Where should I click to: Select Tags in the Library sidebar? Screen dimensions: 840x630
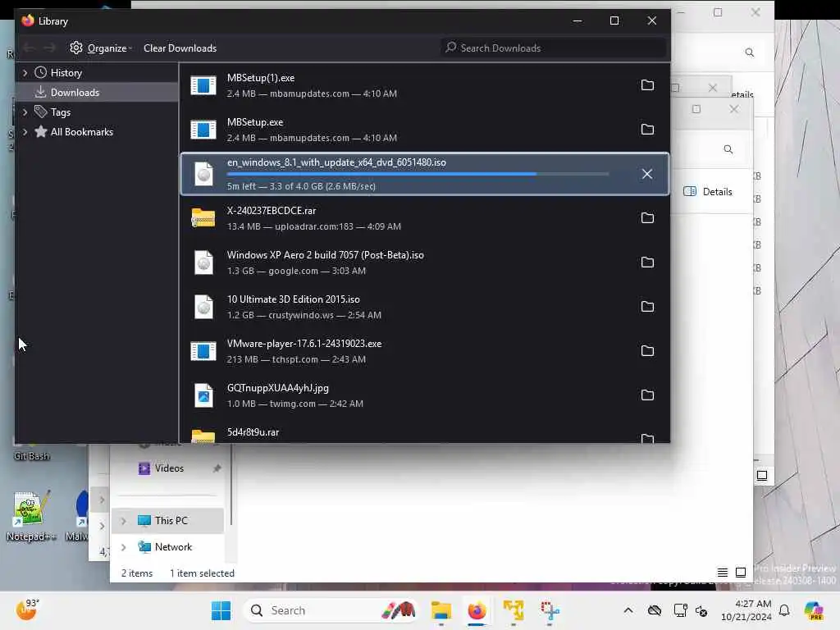(60, 112)
